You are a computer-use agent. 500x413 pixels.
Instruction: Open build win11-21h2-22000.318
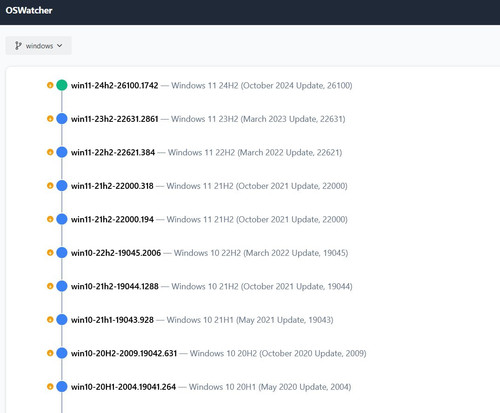[x=112, y=186]
